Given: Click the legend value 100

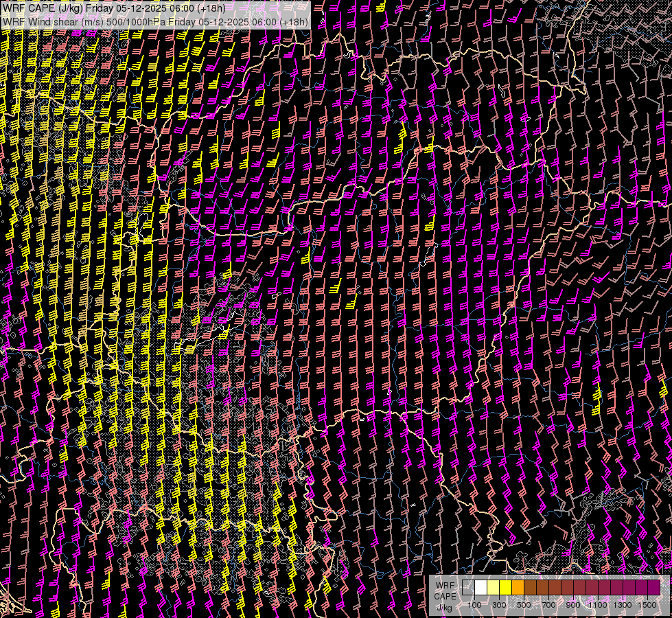Looking at the screenshot, I should pyautogui.click(x=474, y=605).
